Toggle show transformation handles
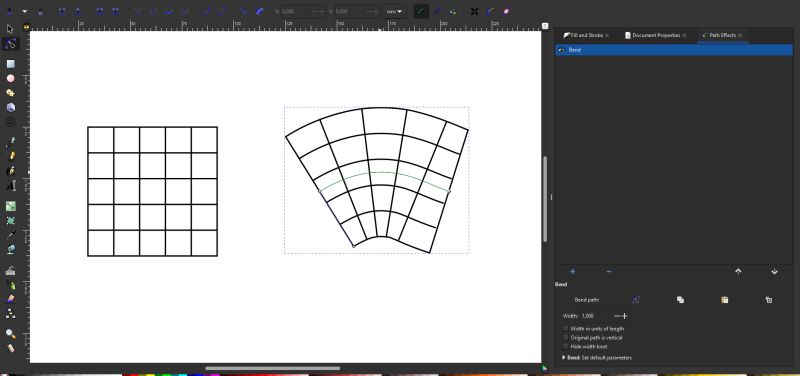This screenshot has height=376, width=800. click(474, 11)
